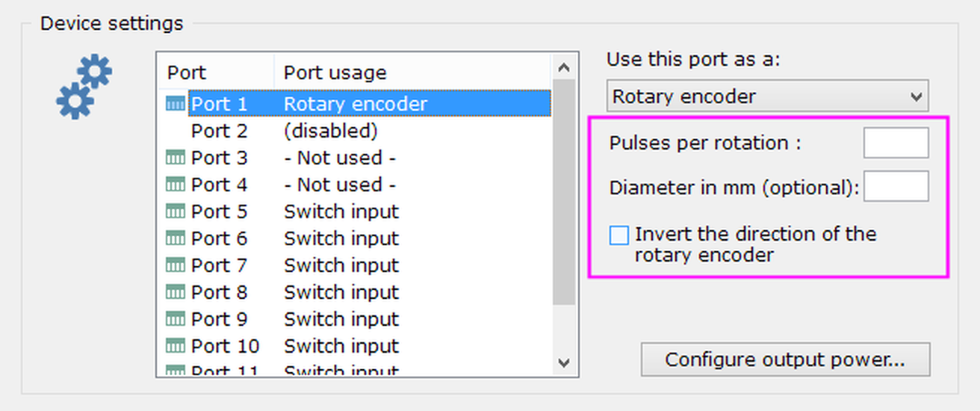Click the Port 5 connector icon
Viewport: 980px width, 411px height.
pos(175,211)
